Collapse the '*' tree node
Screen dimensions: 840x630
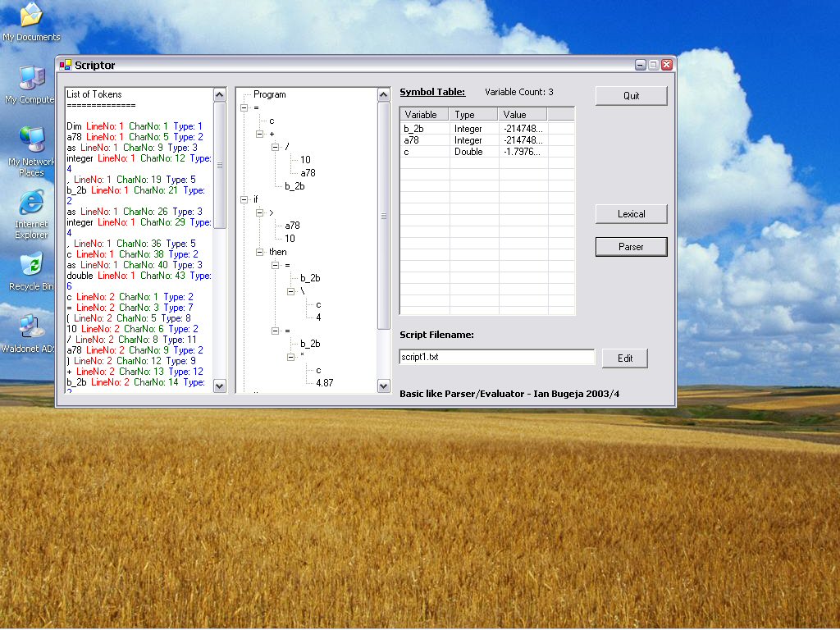(x=291, y=357)
